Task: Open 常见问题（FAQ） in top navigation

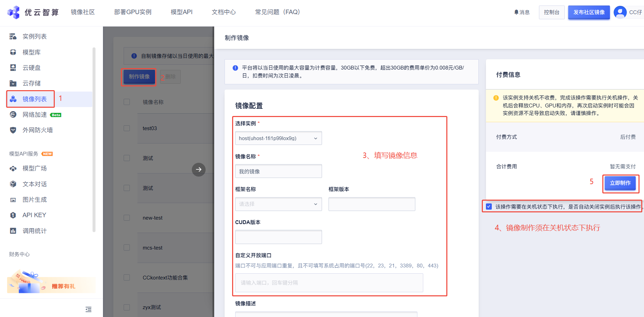Action: (x=278, y=12)
